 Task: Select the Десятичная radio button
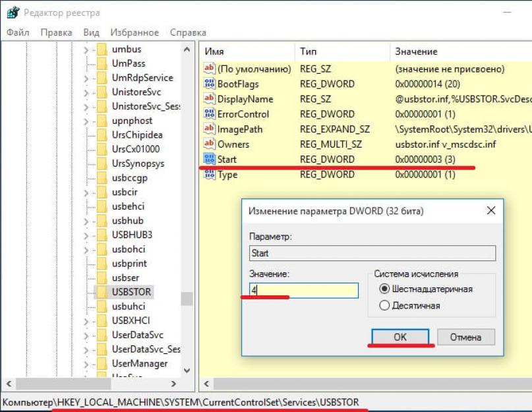(x=384, y=305)
